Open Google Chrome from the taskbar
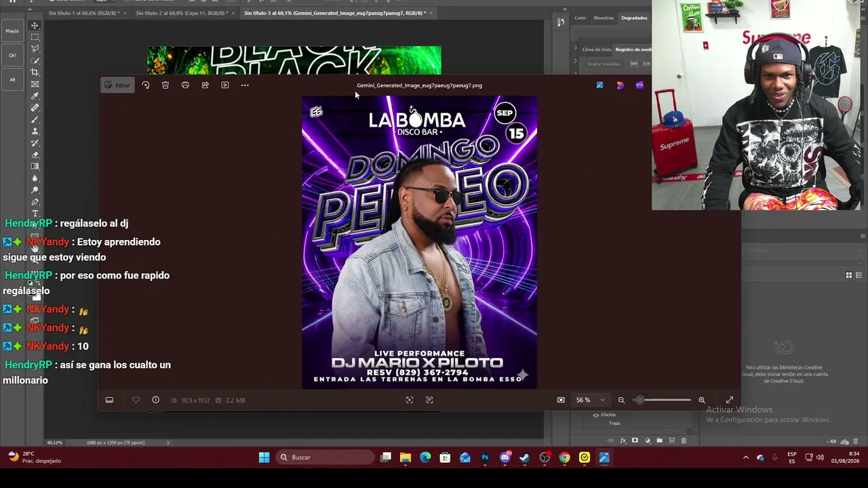The width and height of the screenshot is (868, 488). coord(564,457)
